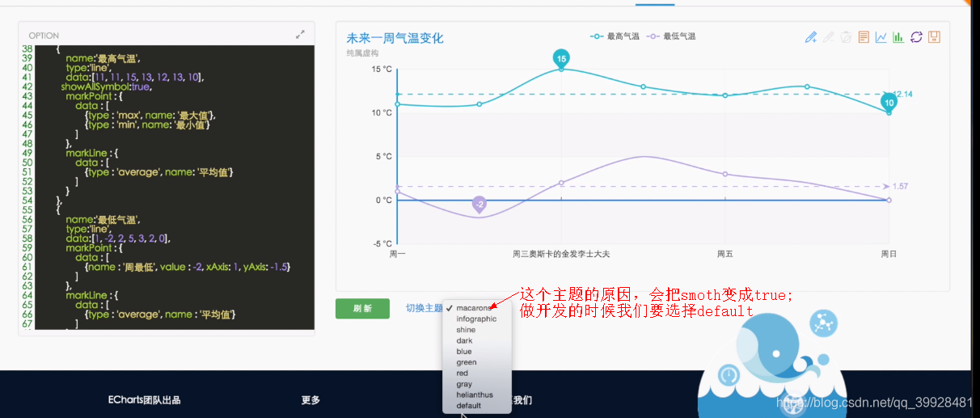Click code line data:[1, -2, 2, 5, 3, 2, 0]
The width and height of the screenshot is (980, 418).
coord(118,239)
